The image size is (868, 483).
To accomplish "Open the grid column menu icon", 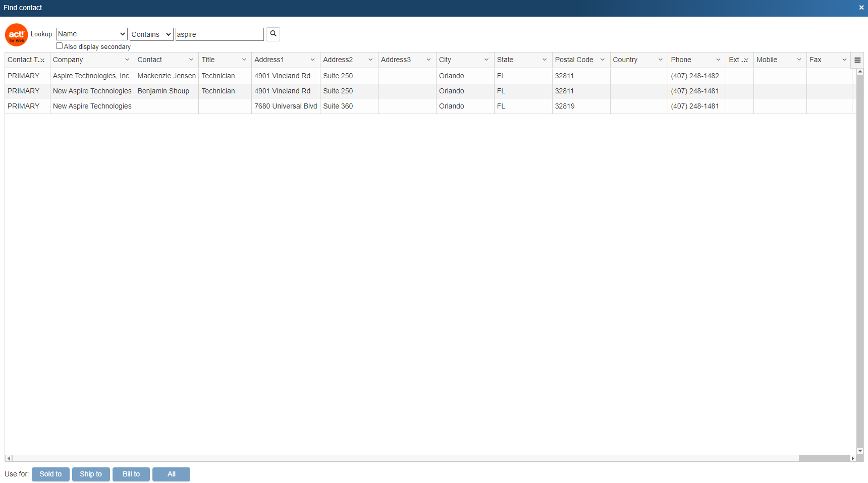I will 857,60.
